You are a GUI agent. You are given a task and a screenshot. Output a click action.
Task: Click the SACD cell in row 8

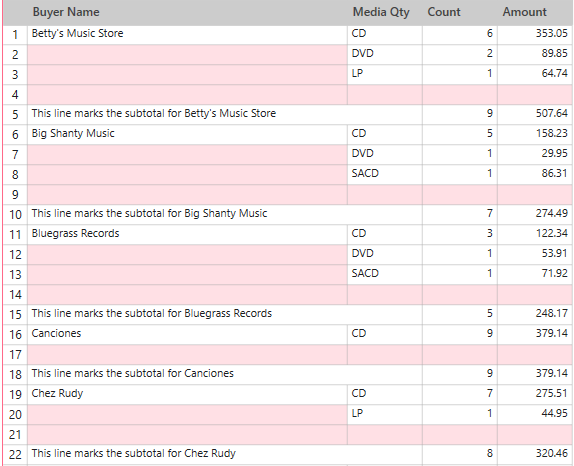click(x=385, y=174)
